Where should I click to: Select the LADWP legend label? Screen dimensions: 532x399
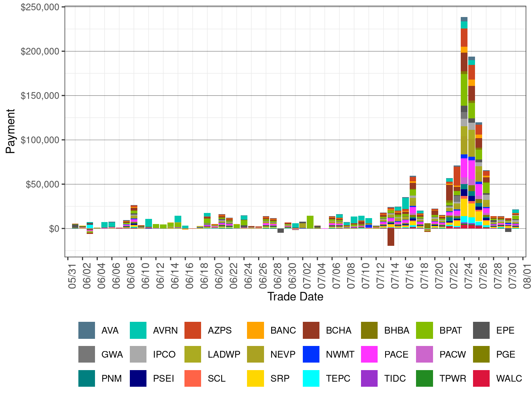point(224,354)
